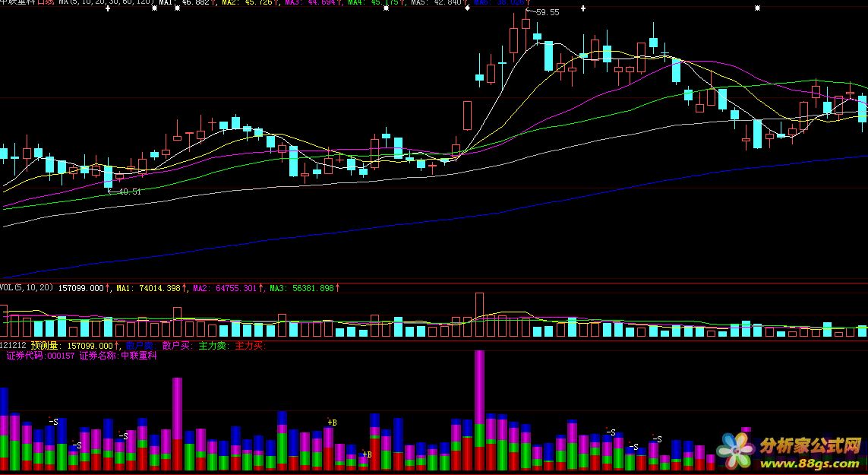The height and width of the screenshot is (475, 868).
Task: Click the yellow MA2: 45.726 value
Action: coord(248,2)
